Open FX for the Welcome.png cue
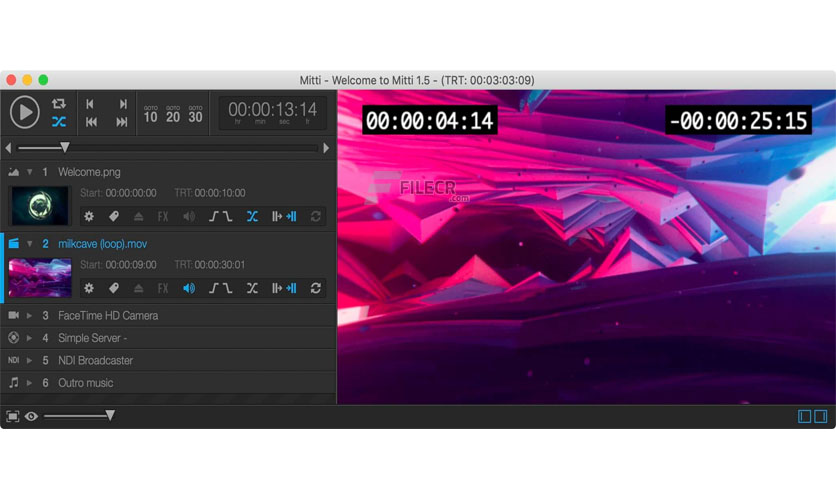The image size is (836, 484). [163, 216]
